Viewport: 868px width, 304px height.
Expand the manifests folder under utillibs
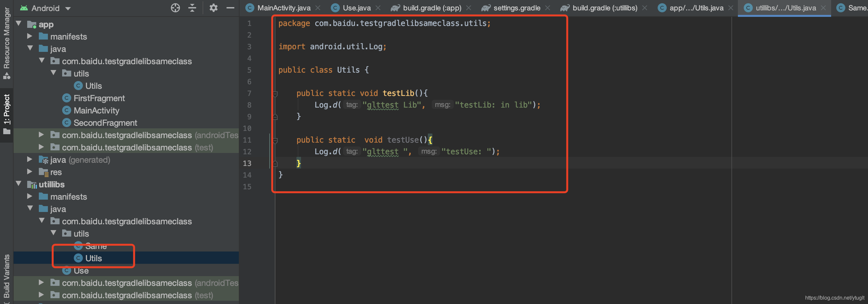coord(30,196)
